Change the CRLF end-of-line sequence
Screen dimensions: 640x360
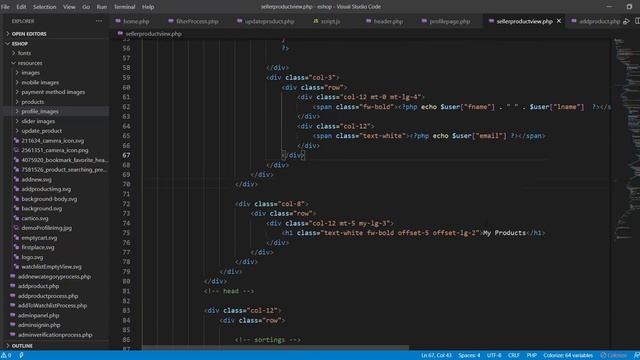(x=513, y=356)
